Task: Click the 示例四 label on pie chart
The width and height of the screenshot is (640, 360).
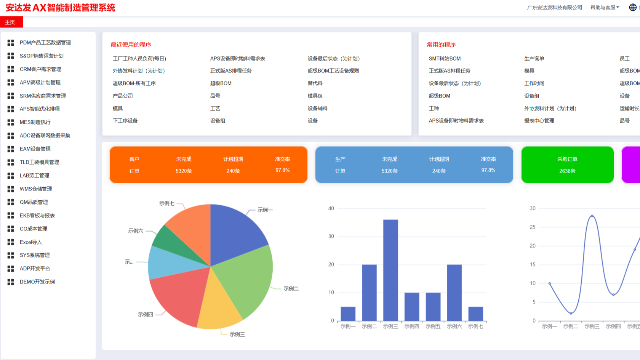Action: (x=145, y=315)
